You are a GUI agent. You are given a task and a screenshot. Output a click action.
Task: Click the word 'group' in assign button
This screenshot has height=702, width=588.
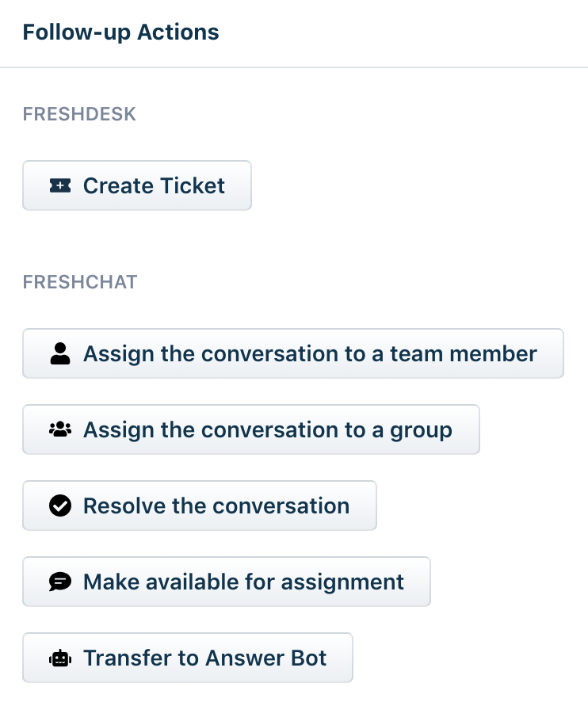pyautogui.click(x=421, y=429)
